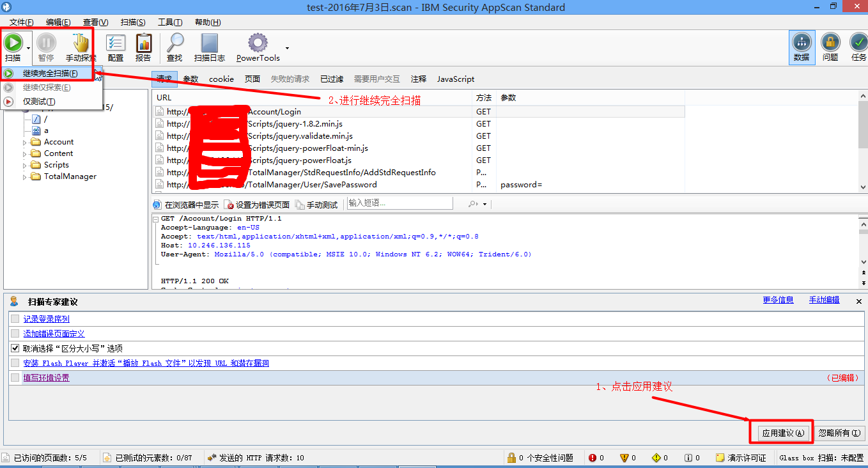Open the 手动编辑 link
The width and height of the screenshot is (868, 468).
[824, 300]
